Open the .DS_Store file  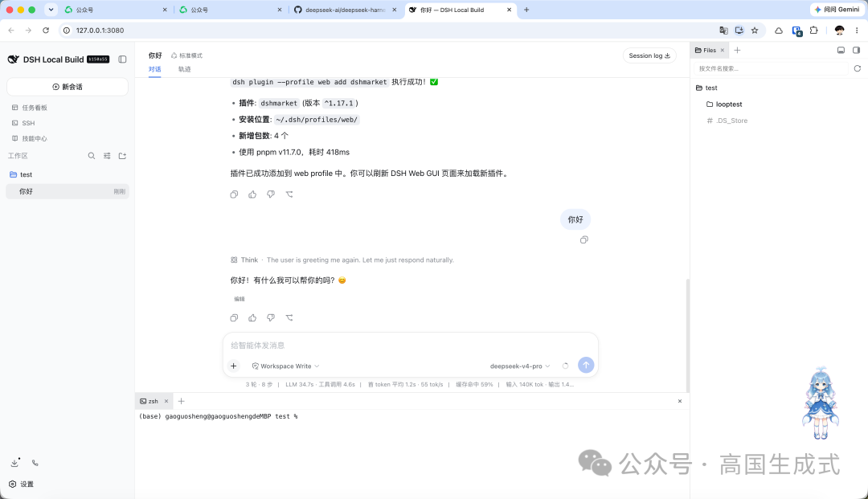727,121
